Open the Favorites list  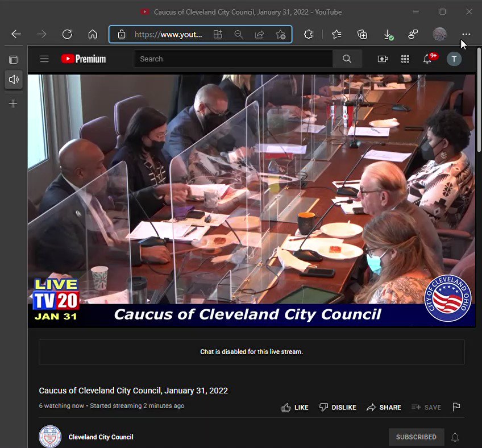pyautogui.click(x=336, y=34)
